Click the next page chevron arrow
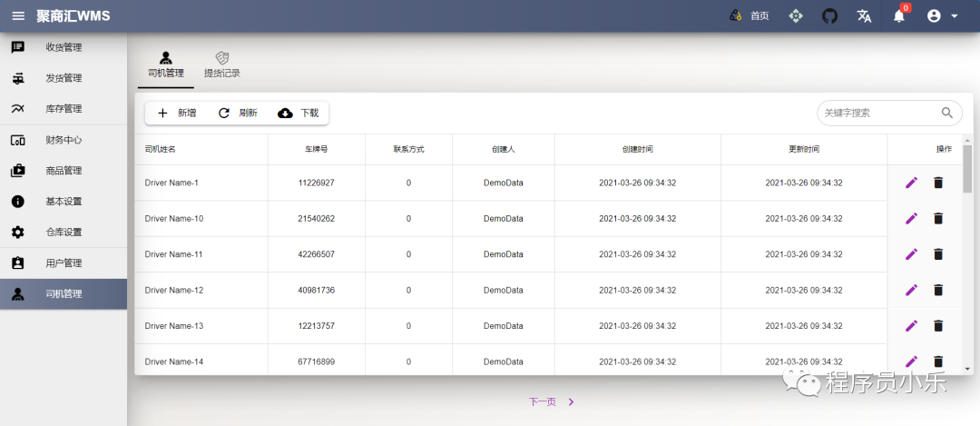Viewport: 980px width, 426px height. coord(571,401)
